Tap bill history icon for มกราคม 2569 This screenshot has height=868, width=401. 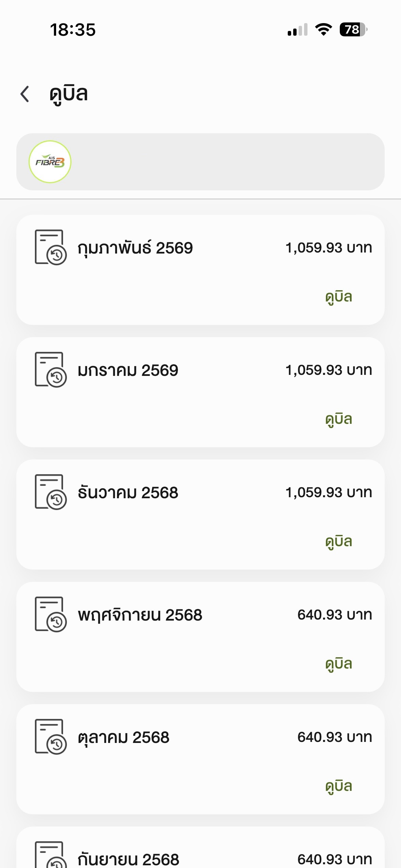[51, 370]
